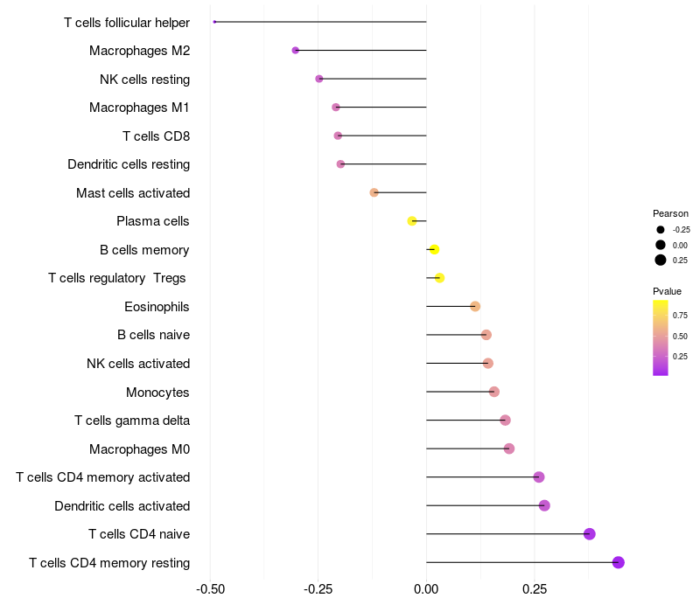Viewport: 700px width, 612px height.
Task: Select the Eosinophils orange data point
Action: coord(475,307)
